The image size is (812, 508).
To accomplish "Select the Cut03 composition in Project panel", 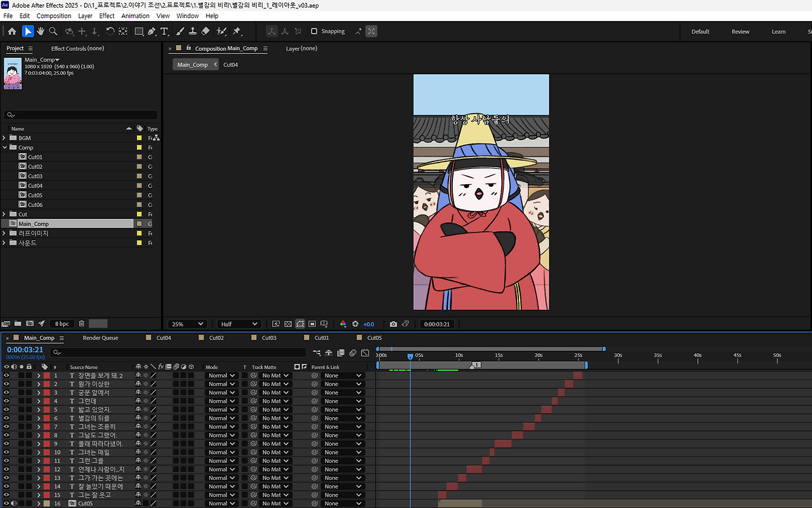I will point(35,176).
